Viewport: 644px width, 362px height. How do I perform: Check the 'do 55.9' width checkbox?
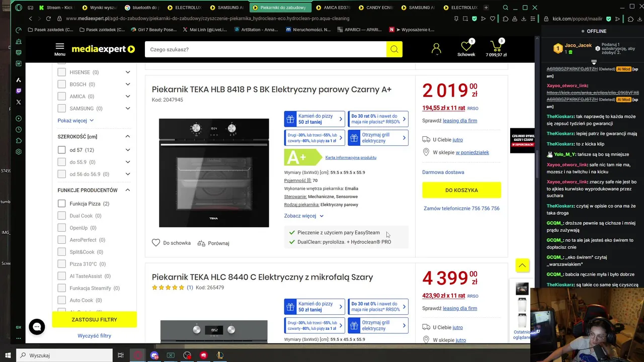point(61,162)
